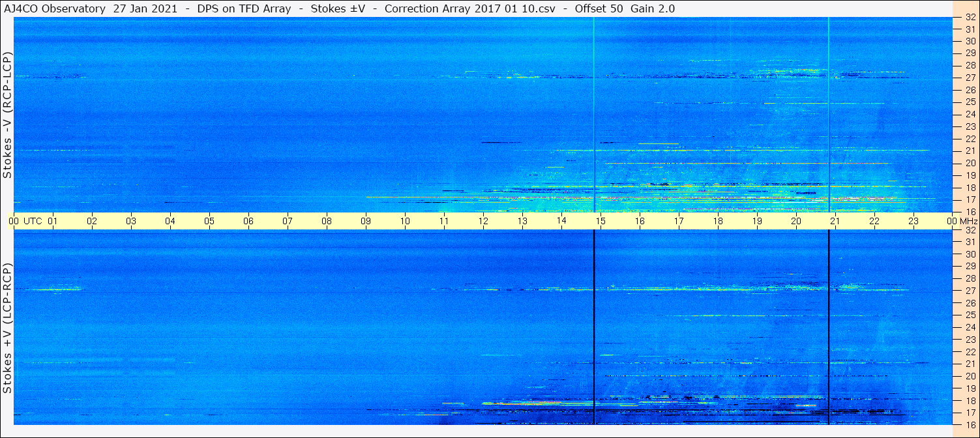Click the '03' hour label on time axis

131,221
